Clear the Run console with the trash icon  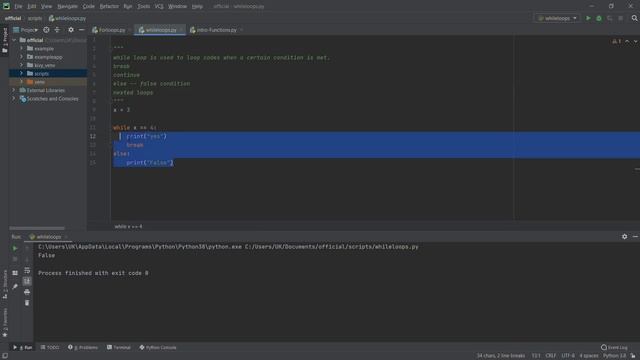[27, 303]
